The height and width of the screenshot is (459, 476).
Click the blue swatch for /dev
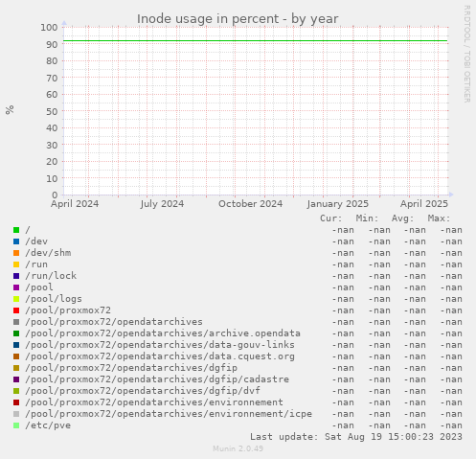[x=16, y=241]
